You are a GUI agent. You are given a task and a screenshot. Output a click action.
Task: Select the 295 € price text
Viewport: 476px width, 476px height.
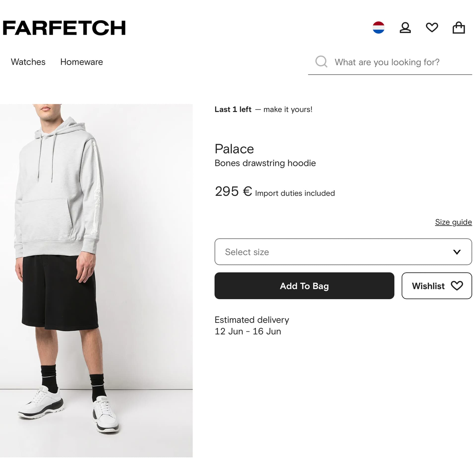233,192
